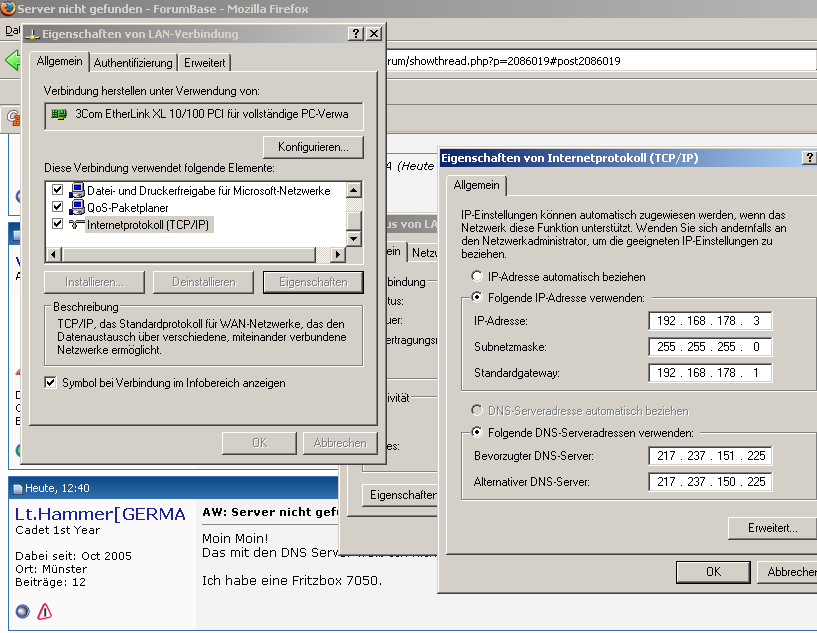Screen dimensions: 817x633
Task: Select Folgende IP-Adresse verwenden
Action: pyautogui.click(x=476, y=297)
